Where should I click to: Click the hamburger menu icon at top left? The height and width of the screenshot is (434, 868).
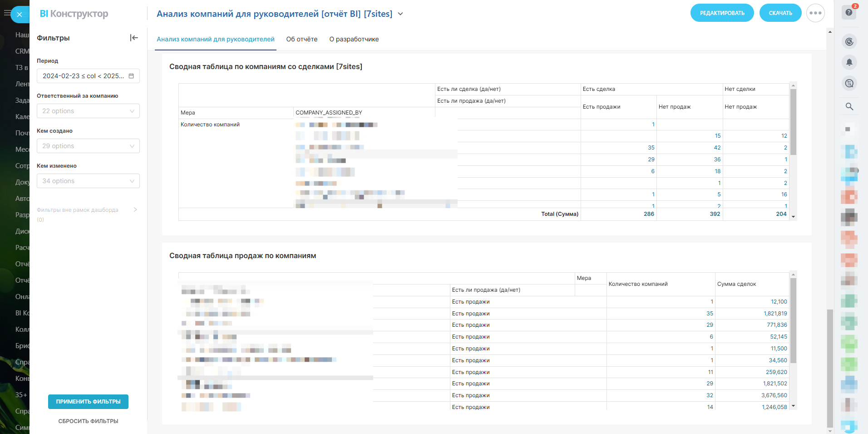tap(6, 13)
